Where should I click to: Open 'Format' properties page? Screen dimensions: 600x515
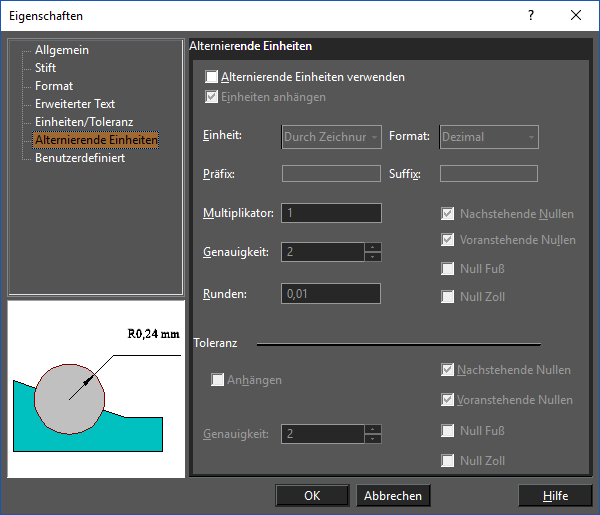[54, 86]
